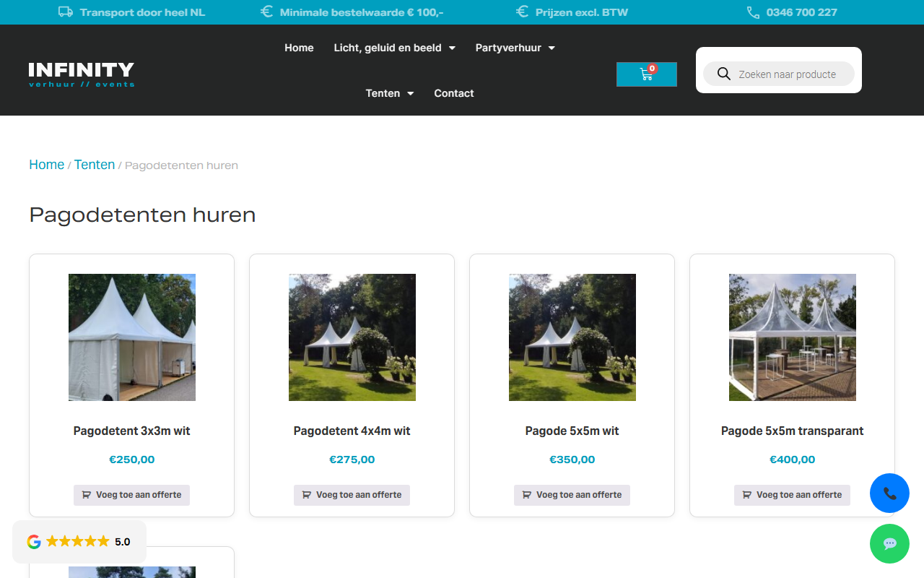
Task: Click the five-star rating in Google badge
Action: [x=78, y=542]
